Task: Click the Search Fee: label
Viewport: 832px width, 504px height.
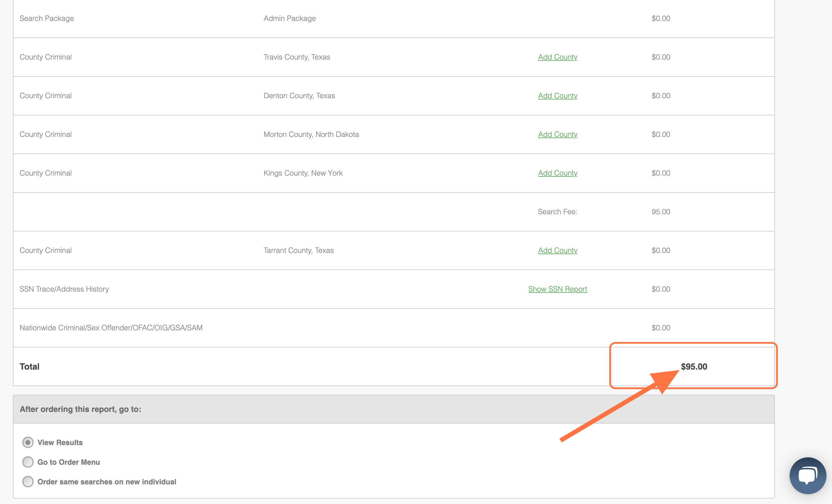Action: (557, 211)
